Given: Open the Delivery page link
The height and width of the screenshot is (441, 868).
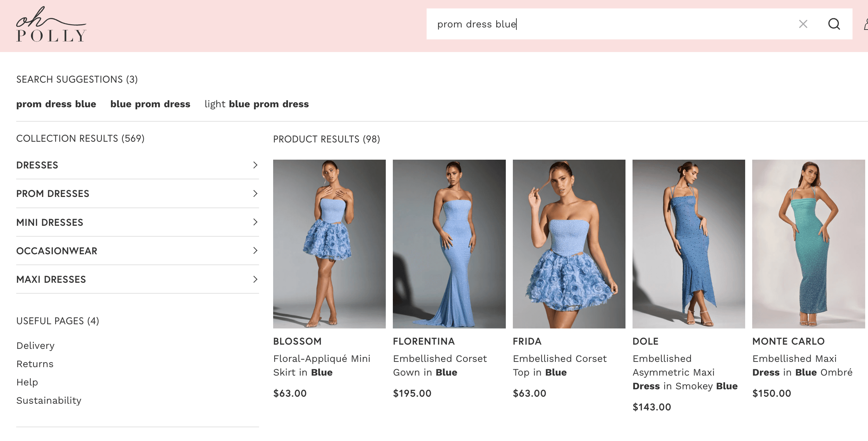Looking at the screenshot, I should click(36, 346).
